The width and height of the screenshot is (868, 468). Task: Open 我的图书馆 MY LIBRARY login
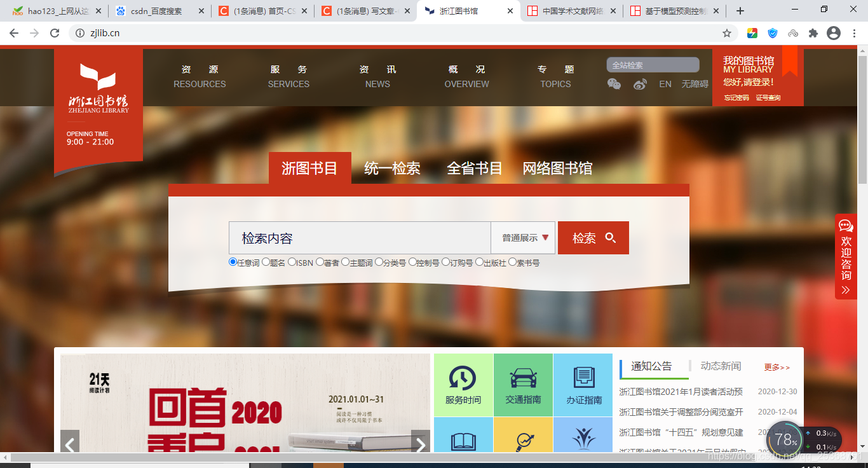pos(749,64)
